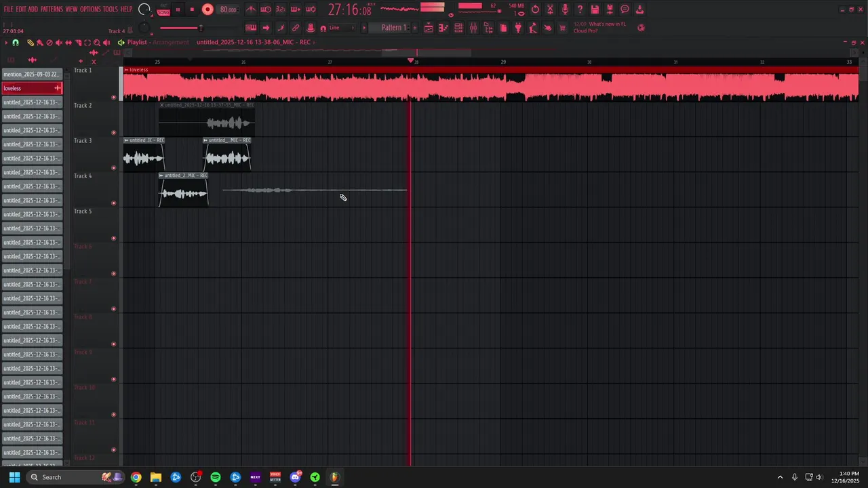This screenshot has width=868, height=488.
Task: Select the loveless clip in the picker
Action: (32, 88)
